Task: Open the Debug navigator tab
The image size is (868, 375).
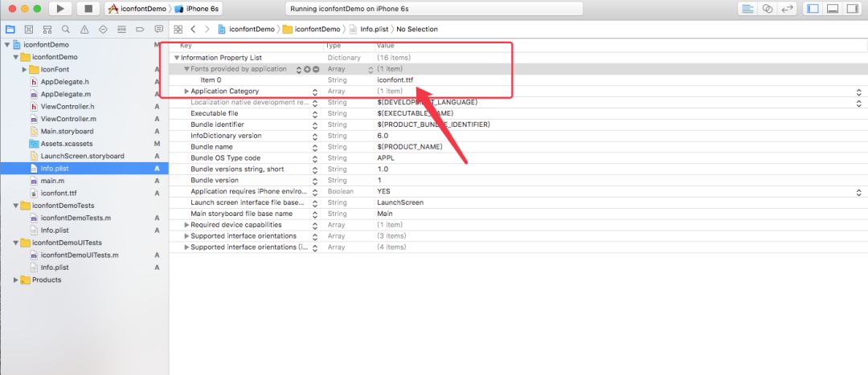Action: click(121, 30)
